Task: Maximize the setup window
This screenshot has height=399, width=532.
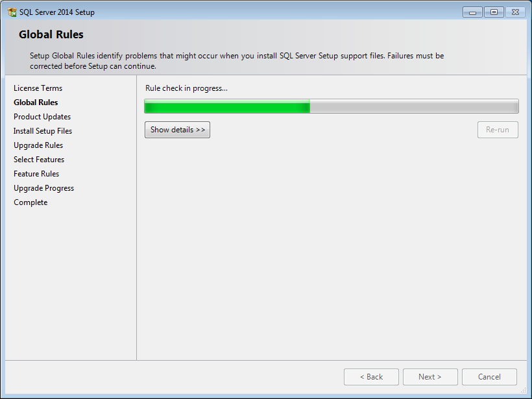Action: click(x=494, y=12)
